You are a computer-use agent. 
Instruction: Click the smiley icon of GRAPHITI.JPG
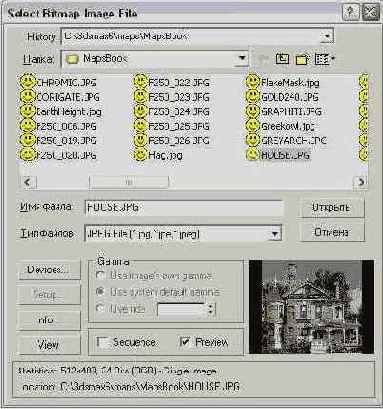pos(253,111)
